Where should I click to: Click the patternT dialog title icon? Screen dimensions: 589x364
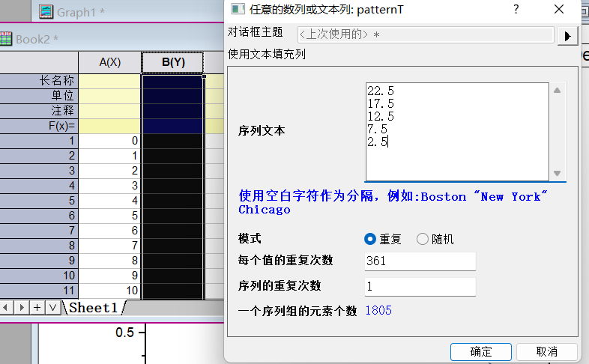pos(238,9)
